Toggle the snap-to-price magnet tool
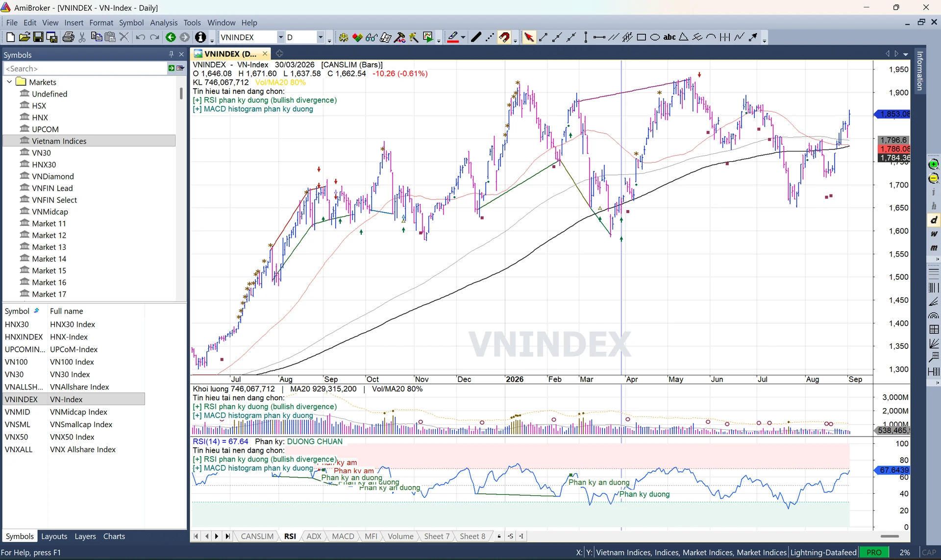The width and height of the screenshot is (941, 560). click(504, 37)
